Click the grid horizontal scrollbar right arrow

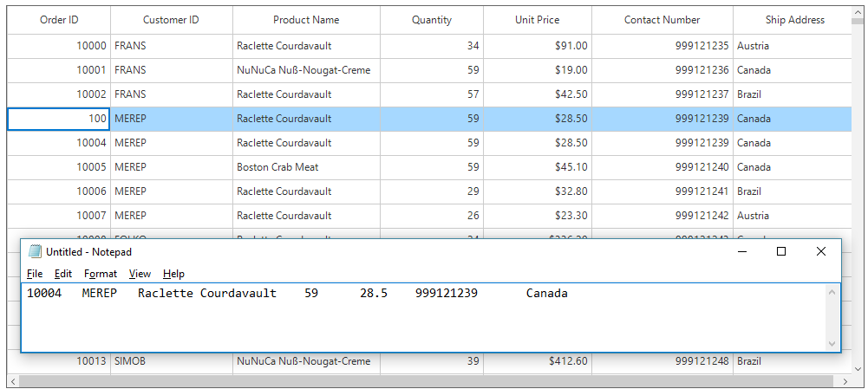[x=845, y=381]
